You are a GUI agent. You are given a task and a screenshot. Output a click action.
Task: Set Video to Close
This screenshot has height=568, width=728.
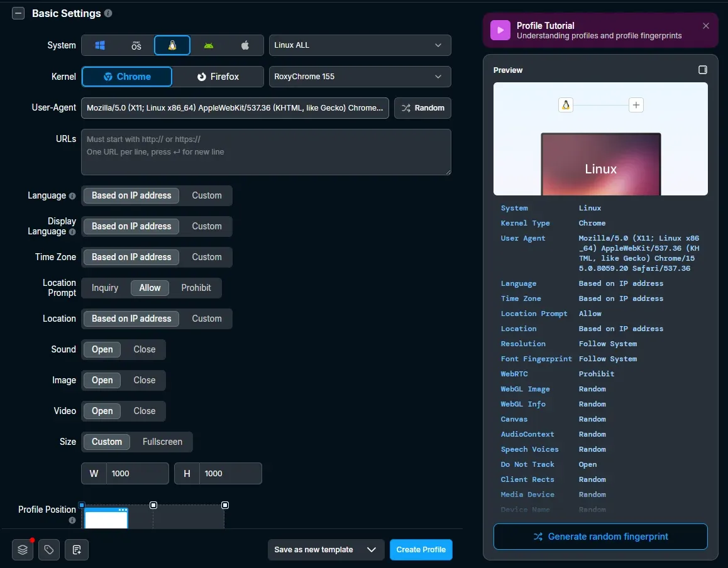tap(145, 411)
